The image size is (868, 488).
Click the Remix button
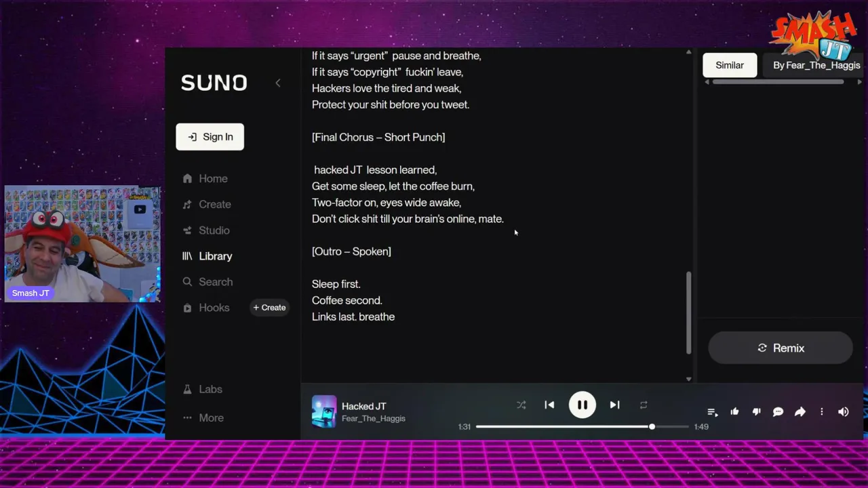(781, 348)
